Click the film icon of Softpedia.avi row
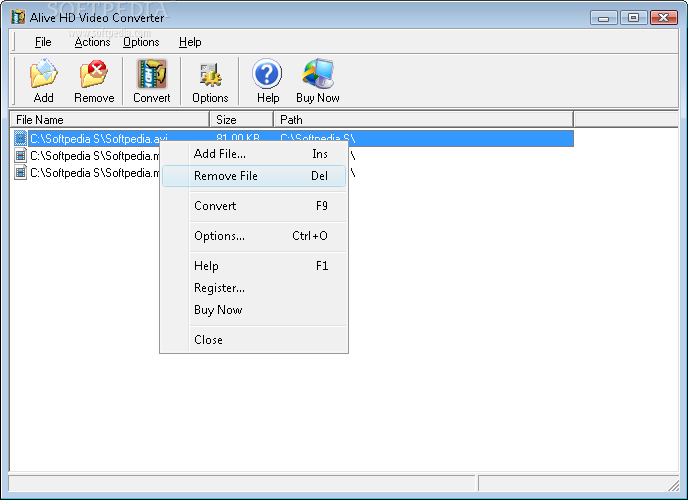Screen dimensions: 688x500 coord(20,138)
